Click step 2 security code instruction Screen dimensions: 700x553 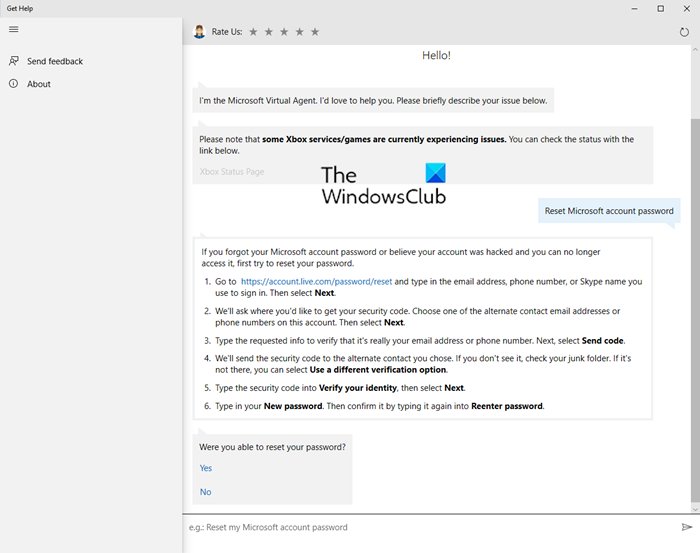coord(417,317)
